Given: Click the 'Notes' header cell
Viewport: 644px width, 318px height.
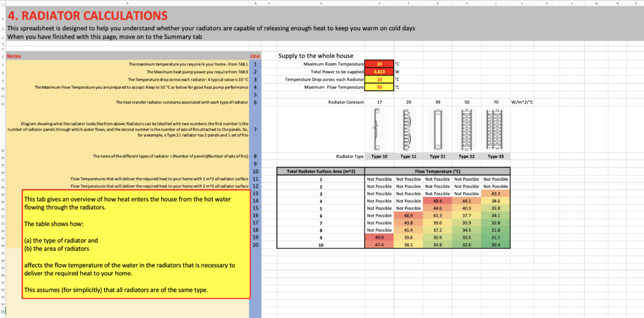Looking at the screenshot, I should [x=127, y=56].
